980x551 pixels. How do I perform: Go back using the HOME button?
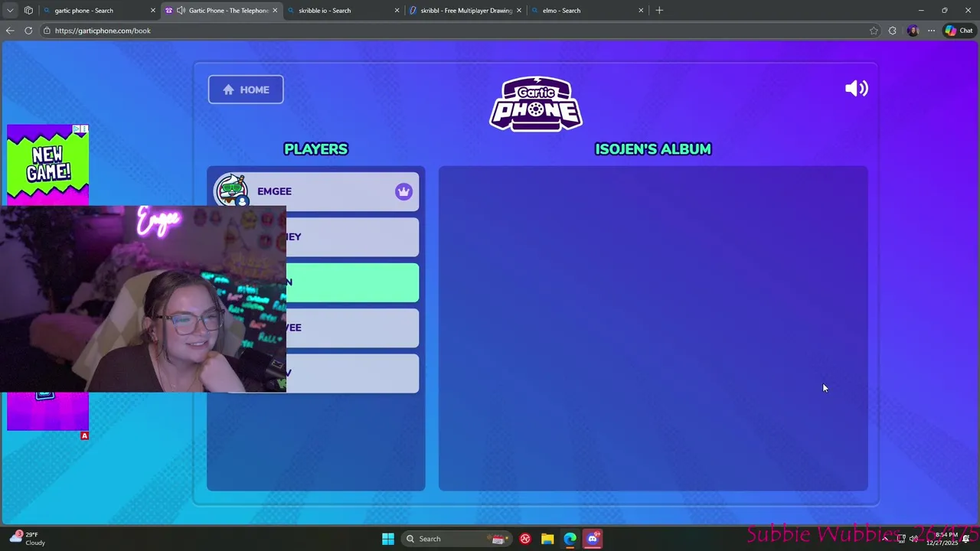click(x=246, y=90)
